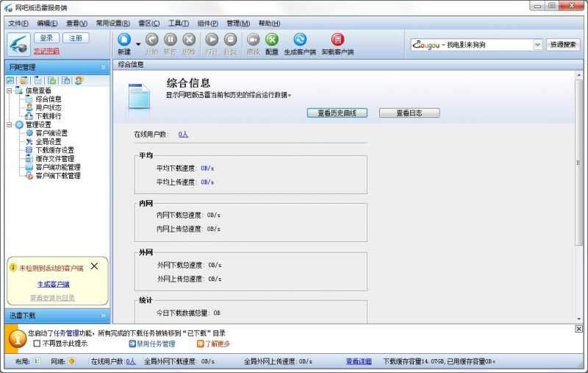Click the 0人 link beside 在线用户数 in the panel
This screenshot has width=588, height=373.
click(183, 135)
